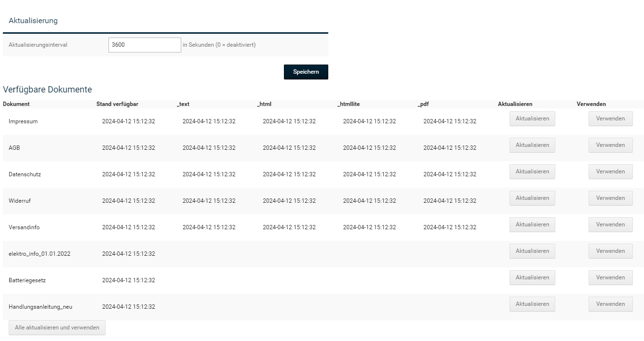Update the Handlungsanleitung_neu document
This screenshot has height=341, width=644.
click(x=532, y=304)
